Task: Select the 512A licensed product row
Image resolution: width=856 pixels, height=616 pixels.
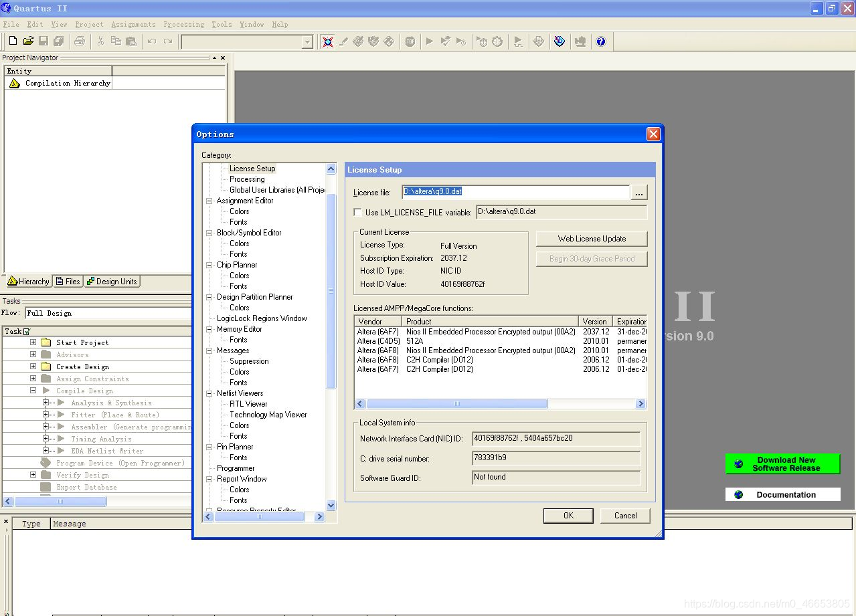Action: 500,341
